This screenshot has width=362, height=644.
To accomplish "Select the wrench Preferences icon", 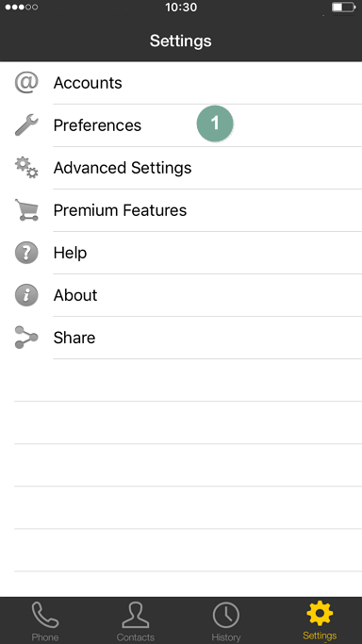I will click(x=26, y=124).
